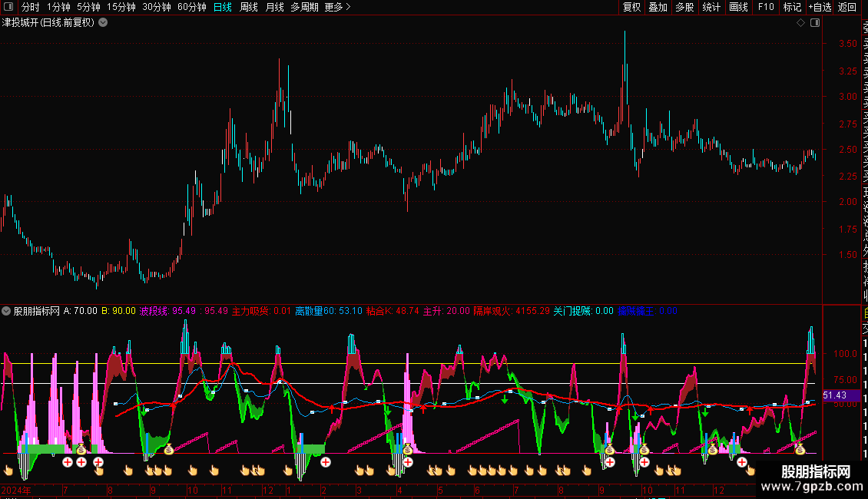Open the F10 company info
This screenshot has height=499, width=868.
(x=766, y=7)
